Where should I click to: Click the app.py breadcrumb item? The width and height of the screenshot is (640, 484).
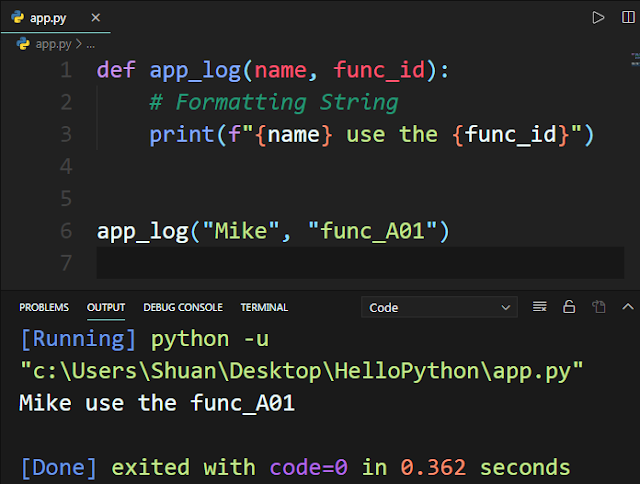53,44
